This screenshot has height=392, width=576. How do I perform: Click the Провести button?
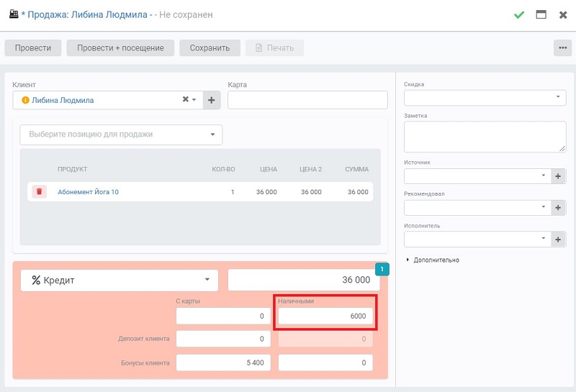[33, 47]
